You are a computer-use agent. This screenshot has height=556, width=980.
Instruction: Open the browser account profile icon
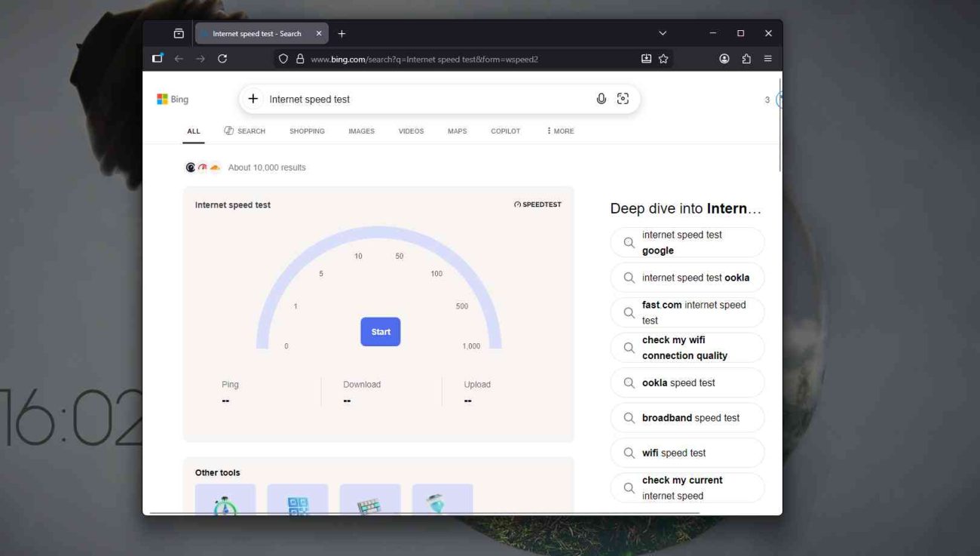(724, 58)
